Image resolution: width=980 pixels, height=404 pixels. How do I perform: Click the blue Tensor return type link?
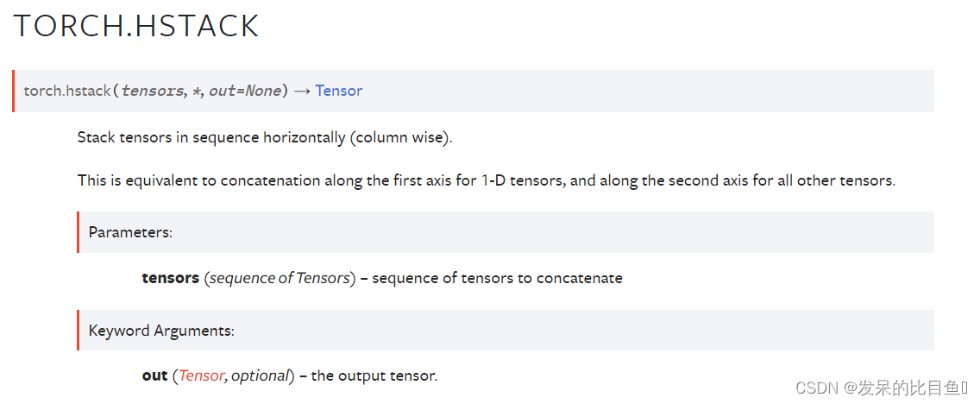(x=339, y=91)
